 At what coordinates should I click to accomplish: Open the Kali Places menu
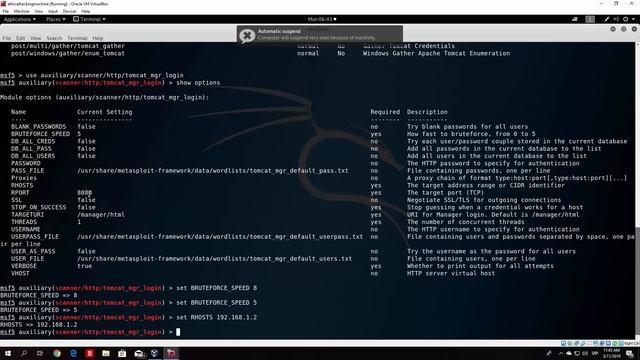click(x=56, y=19)
